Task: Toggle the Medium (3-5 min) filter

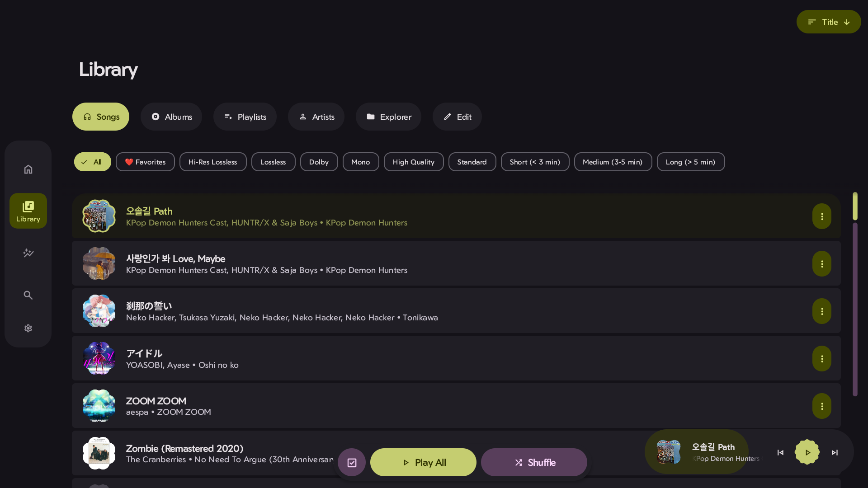Action: coord(613,162)
